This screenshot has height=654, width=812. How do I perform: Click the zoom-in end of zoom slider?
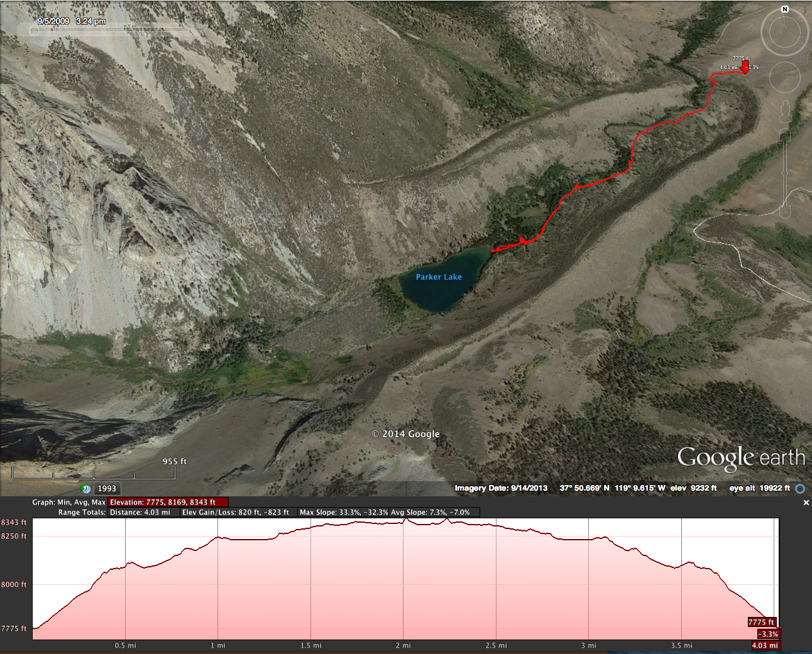pyautogui.click(x=784, y=135)
